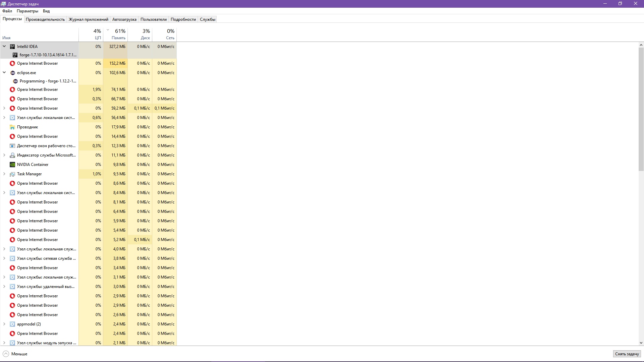Click the Диспетчер задач title bar icon
The image size is (644, 362).
3,4
